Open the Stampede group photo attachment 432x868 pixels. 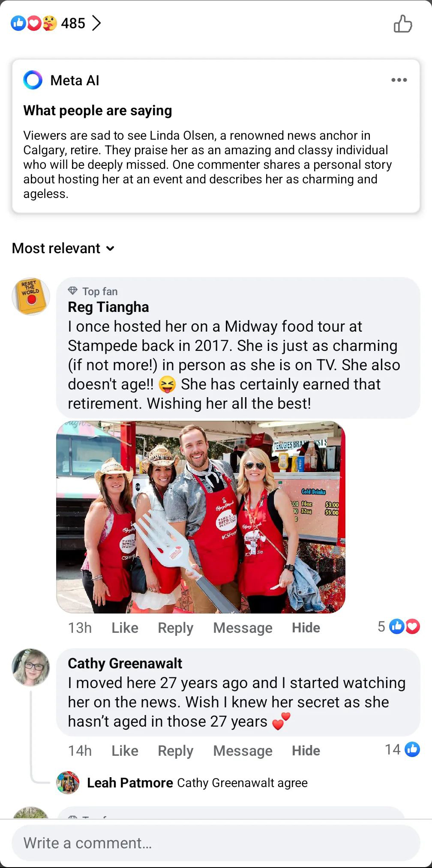(201, 517)
